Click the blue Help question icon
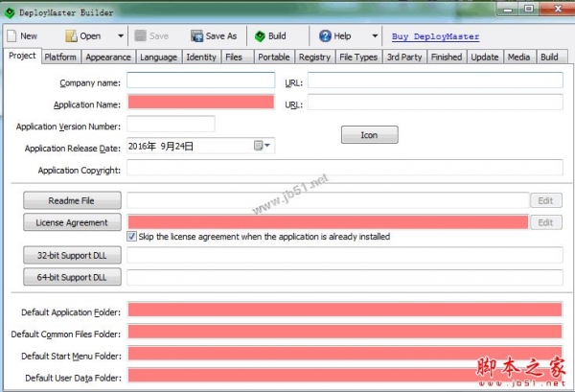The width and height of the screenshot is (575, 392). 325,35
